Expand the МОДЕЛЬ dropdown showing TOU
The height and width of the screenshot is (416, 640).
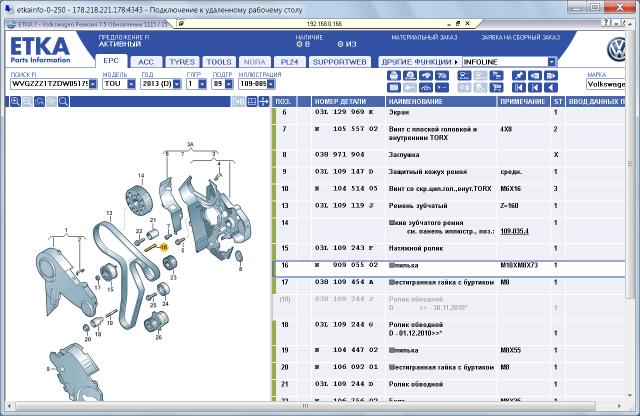[x=131, y=84]
